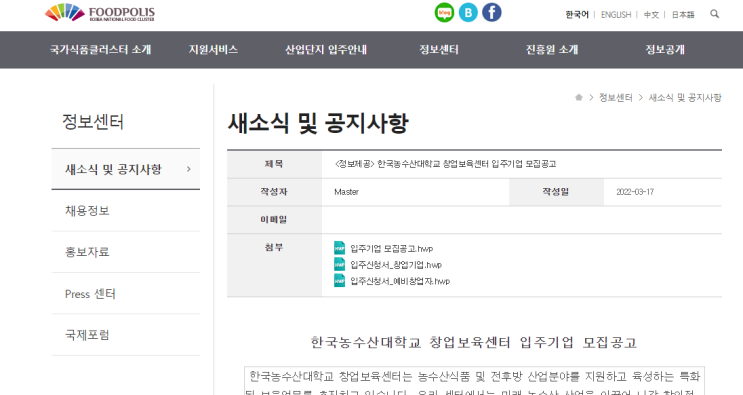Switch language to ENGLISH
The width and height of the screenshot is (743, 395).
click(616, 15)
